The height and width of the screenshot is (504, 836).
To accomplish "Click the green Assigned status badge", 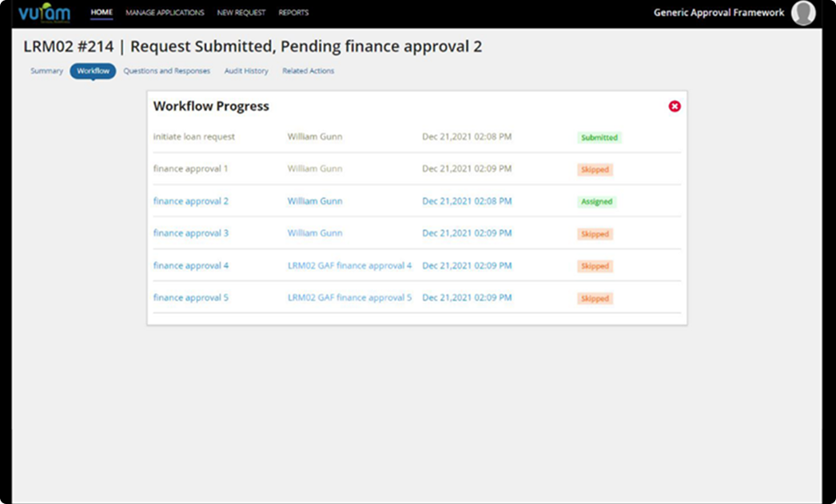I will point(596,202).
